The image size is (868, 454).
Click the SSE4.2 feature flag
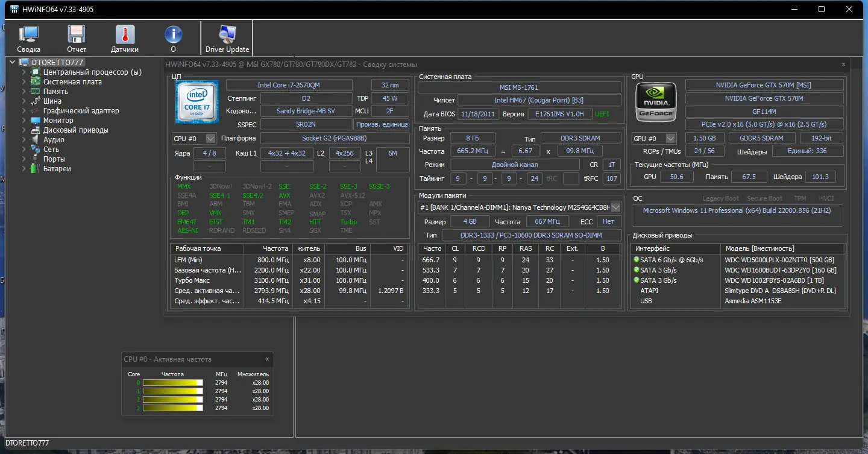253,195
